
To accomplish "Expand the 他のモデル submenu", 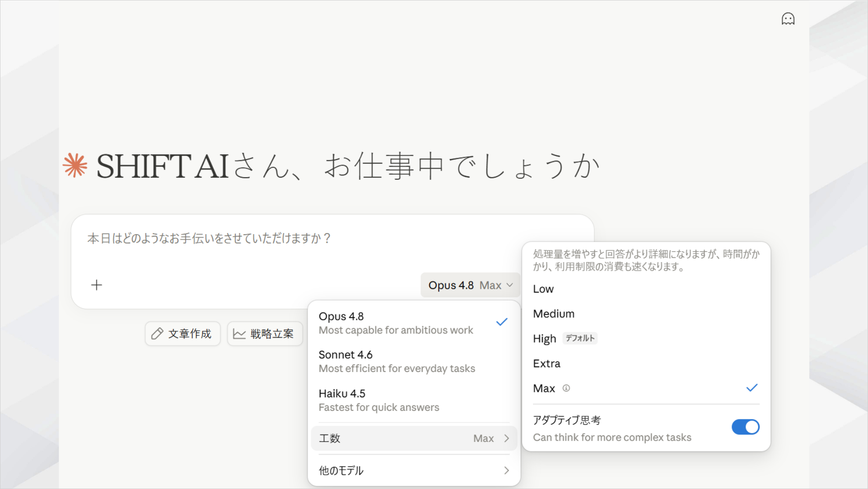I will click(414, 470).
